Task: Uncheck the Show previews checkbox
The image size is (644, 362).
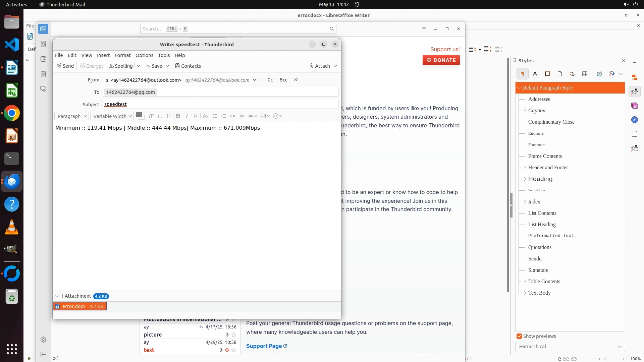Action: tap(519, 336)
